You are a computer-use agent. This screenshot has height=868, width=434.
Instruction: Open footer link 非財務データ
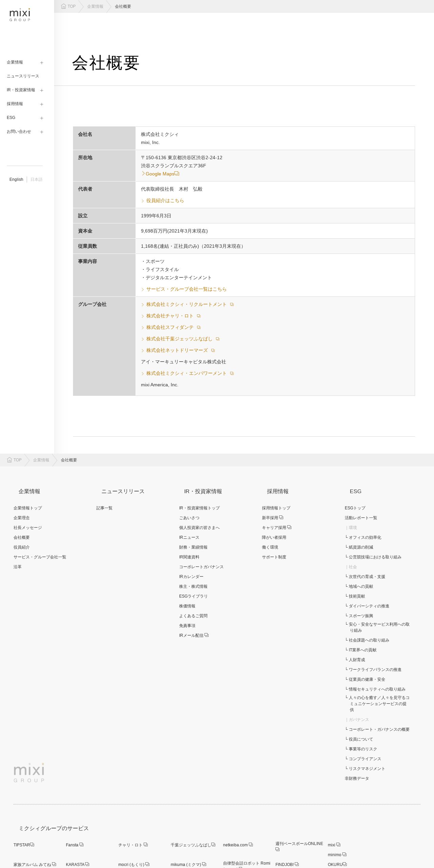click(357, 778)
